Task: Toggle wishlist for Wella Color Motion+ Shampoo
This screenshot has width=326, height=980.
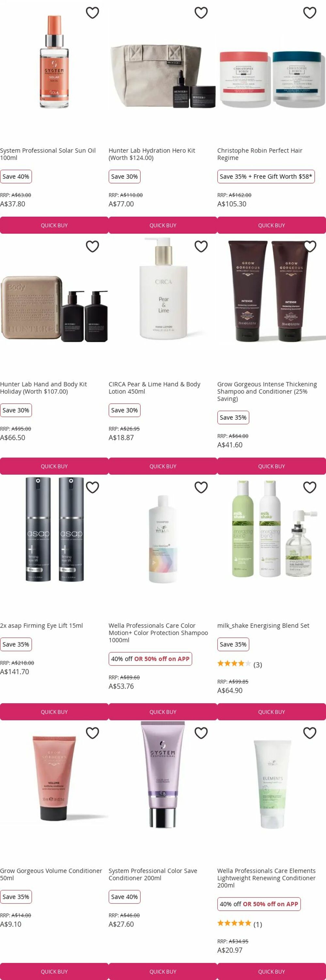Action: tap(201, 487)
